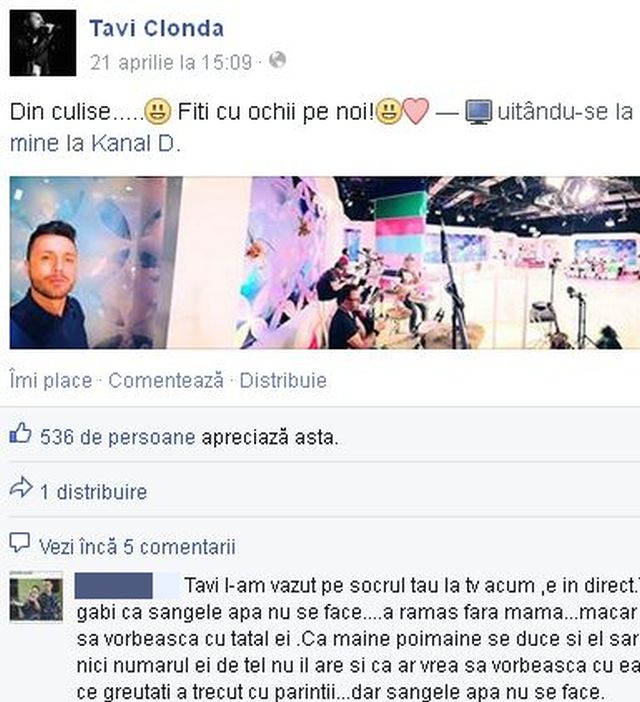This screenshot has height=702, width=640.
Task: Open the post timestamp 21 aprilie la 15:09
Action: [x=171, y=62]
